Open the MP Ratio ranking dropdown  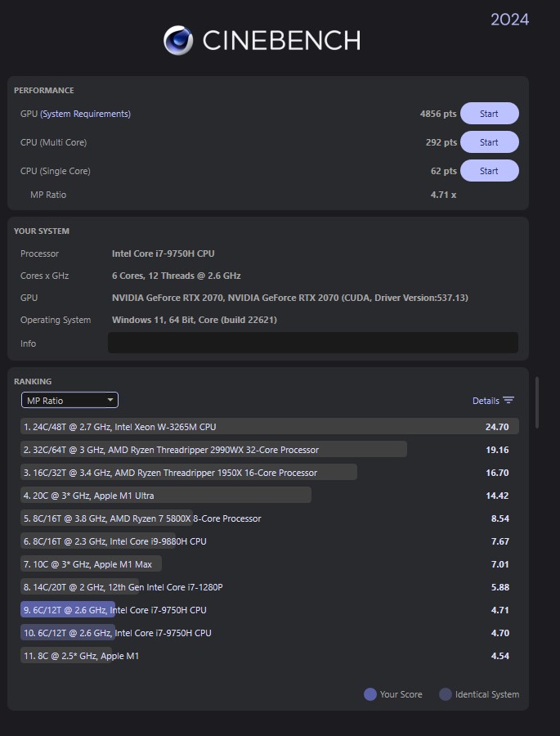[69, 401]
